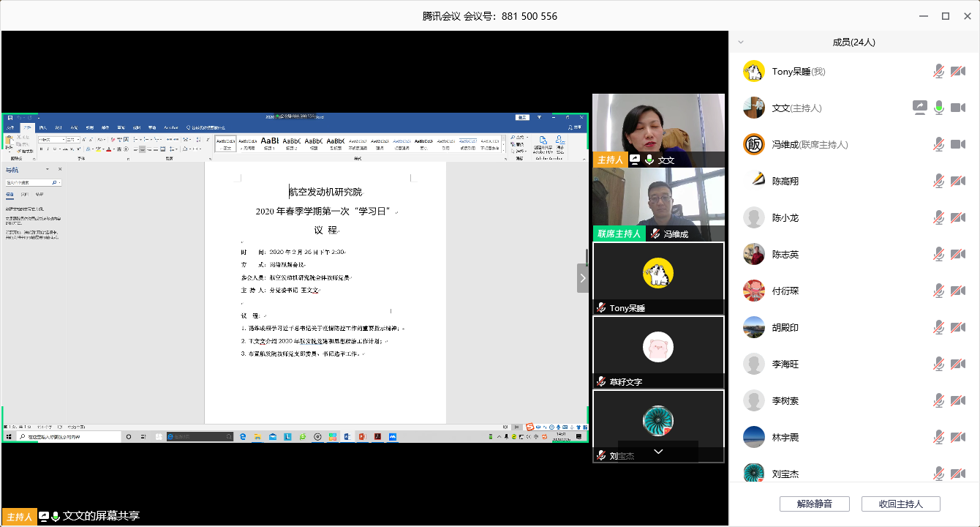Click the screen share icon beside 文文
The height and width of the screenshot is (527, 980).
coord(919,108)
